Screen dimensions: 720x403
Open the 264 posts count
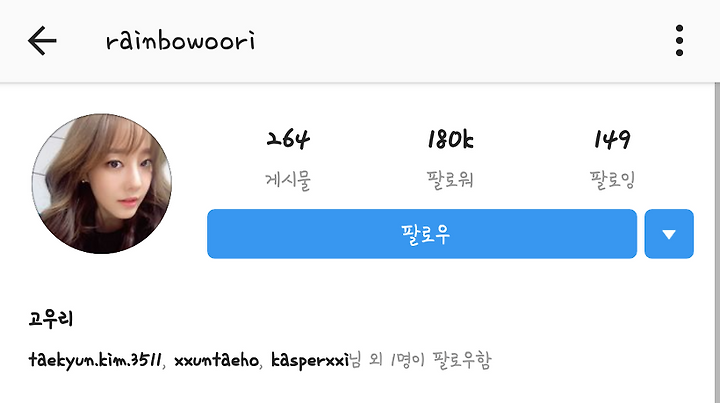click(x=288, y=140)
